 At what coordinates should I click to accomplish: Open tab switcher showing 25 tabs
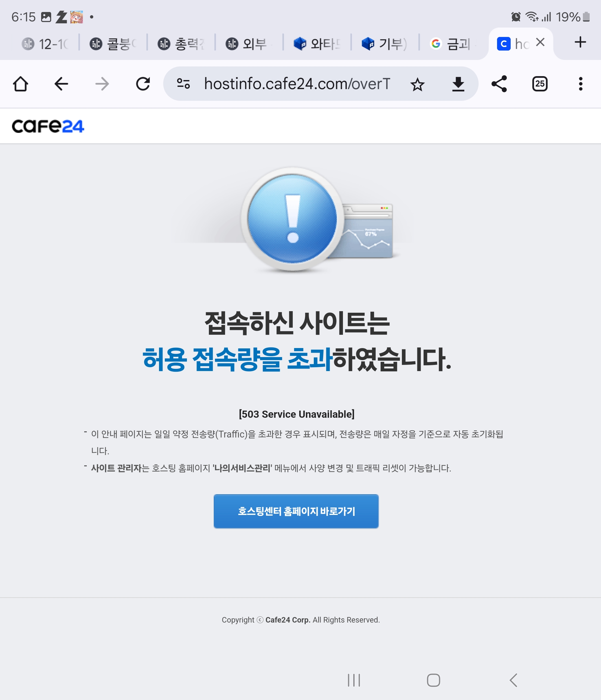(539, 84)
